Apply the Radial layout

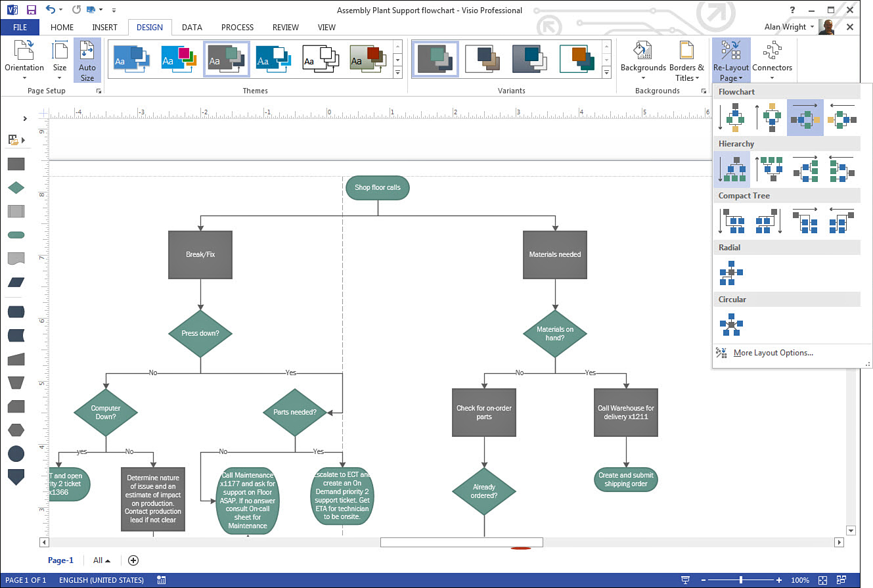(731, 273)
